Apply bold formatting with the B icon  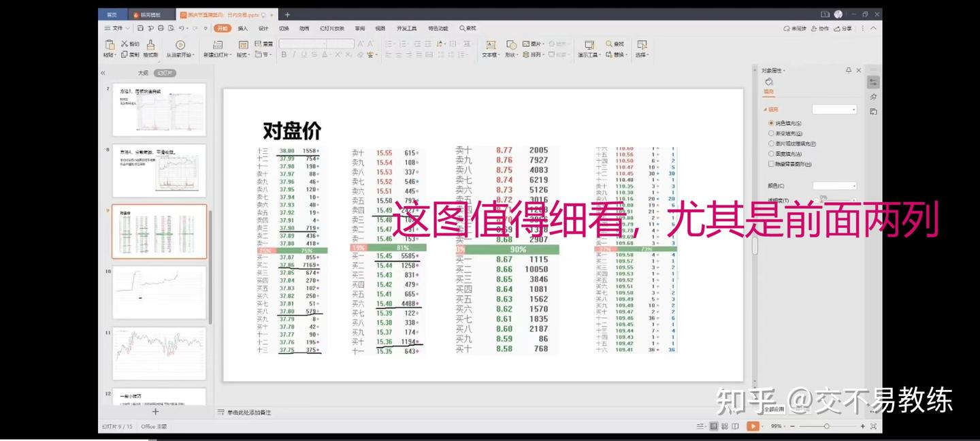(284, 55)
